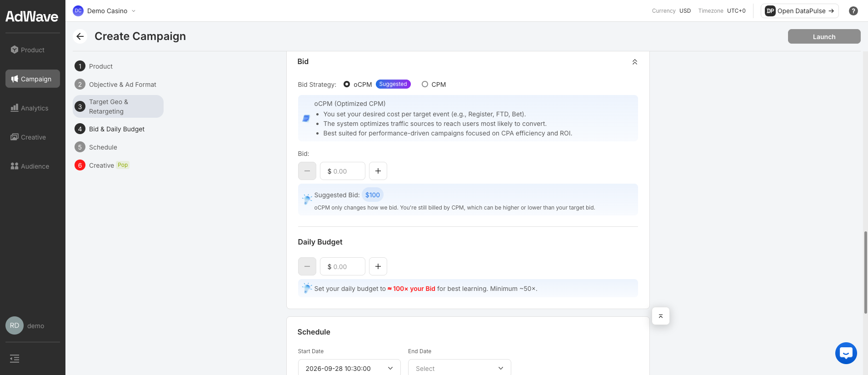Click the AdWave logo
This screenshot has width=868, height=375.
click(x=32, y=17)
